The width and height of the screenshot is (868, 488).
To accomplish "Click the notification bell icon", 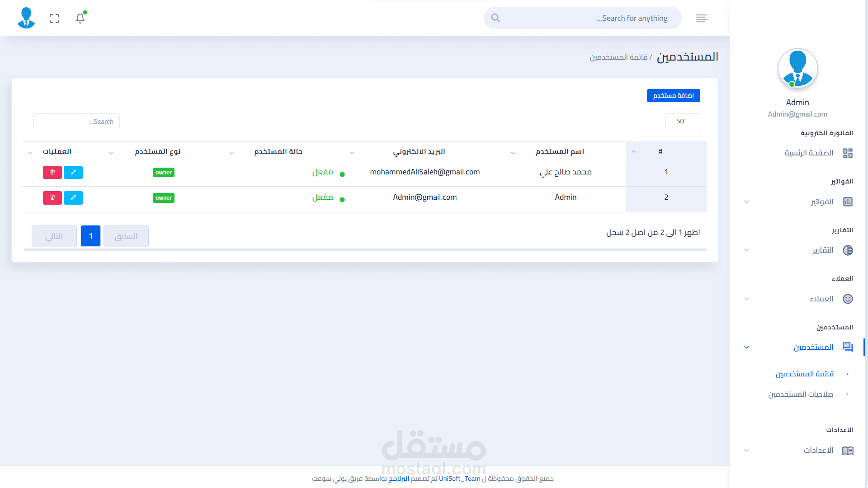I will pos(80,19).
